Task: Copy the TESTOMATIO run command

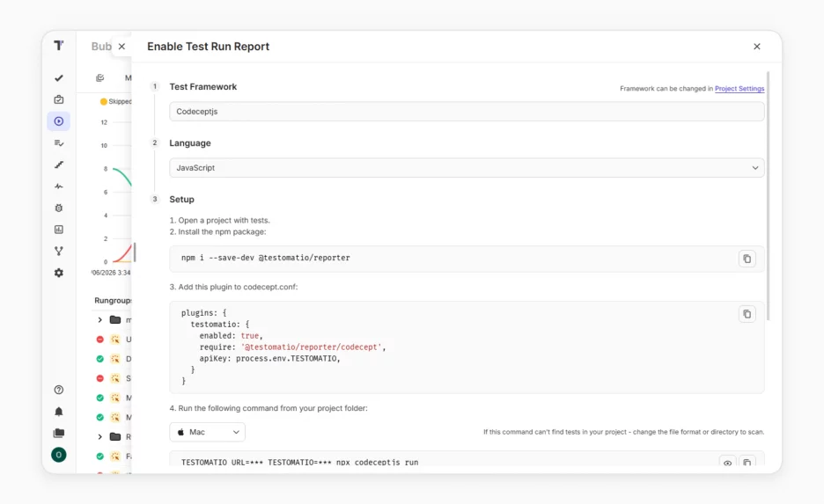Action: point(747,463)
